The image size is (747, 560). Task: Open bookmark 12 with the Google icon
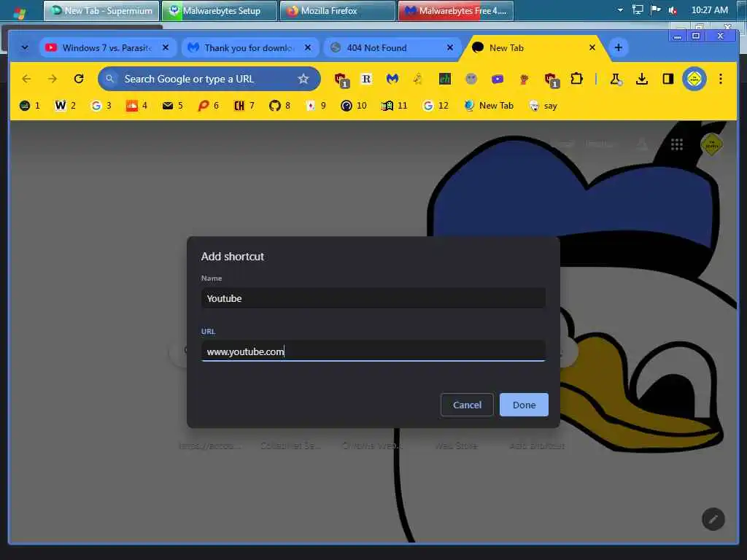[436, 106]
